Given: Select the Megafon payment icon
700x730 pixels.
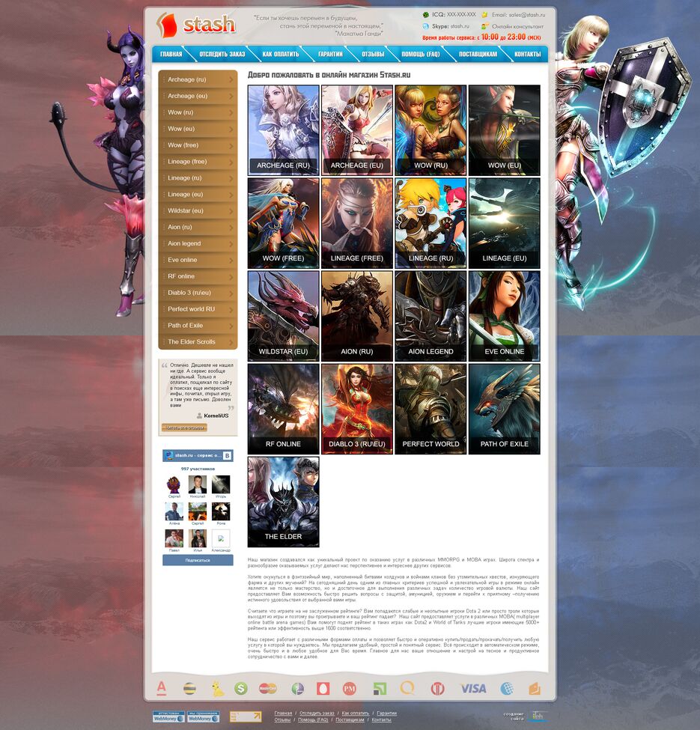Looking at the screenshot, I should click(x=297, y=689).
